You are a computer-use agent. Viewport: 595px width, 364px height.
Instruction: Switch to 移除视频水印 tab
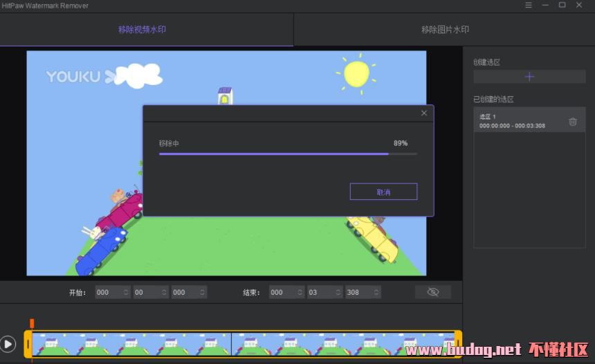[142, 30]
